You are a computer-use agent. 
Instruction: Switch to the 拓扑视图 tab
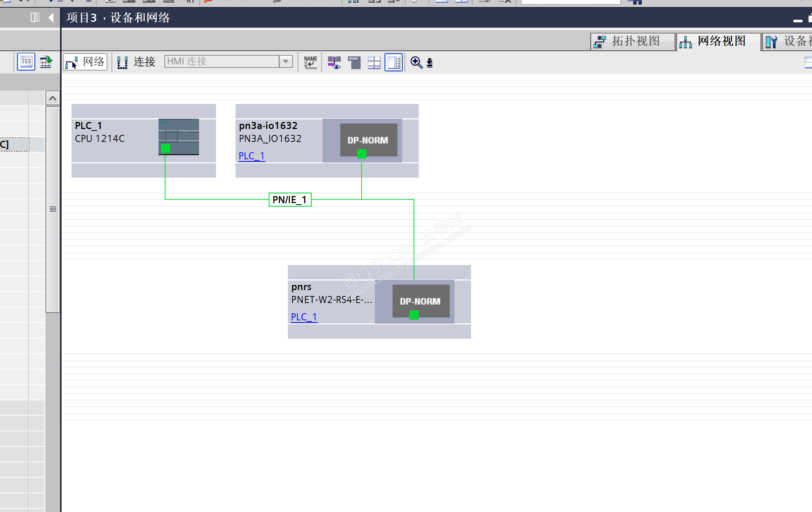632,41
